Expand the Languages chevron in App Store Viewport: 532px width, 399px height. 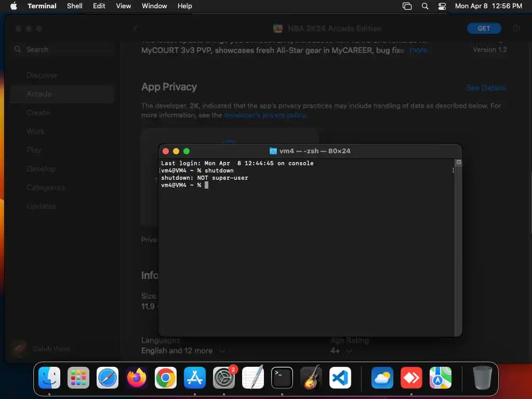(222, 351)
